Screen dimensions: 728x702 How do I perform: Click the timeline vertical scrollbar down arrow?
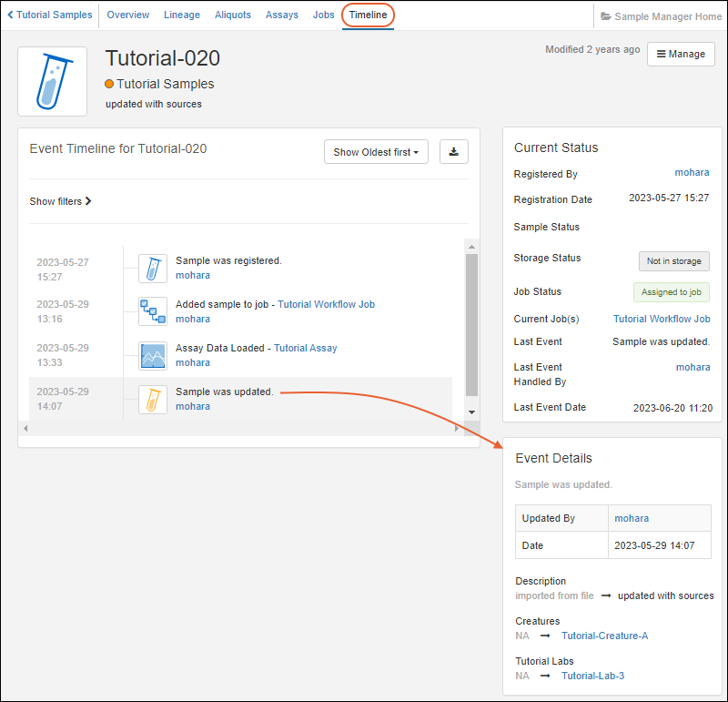[471, 412]
